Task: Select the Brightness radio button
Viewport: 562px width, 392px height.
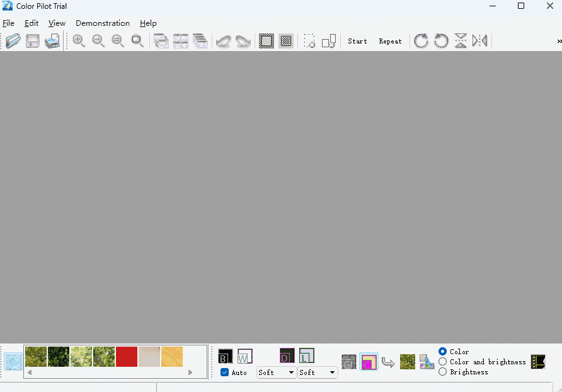Action: [x=443, y=372]
